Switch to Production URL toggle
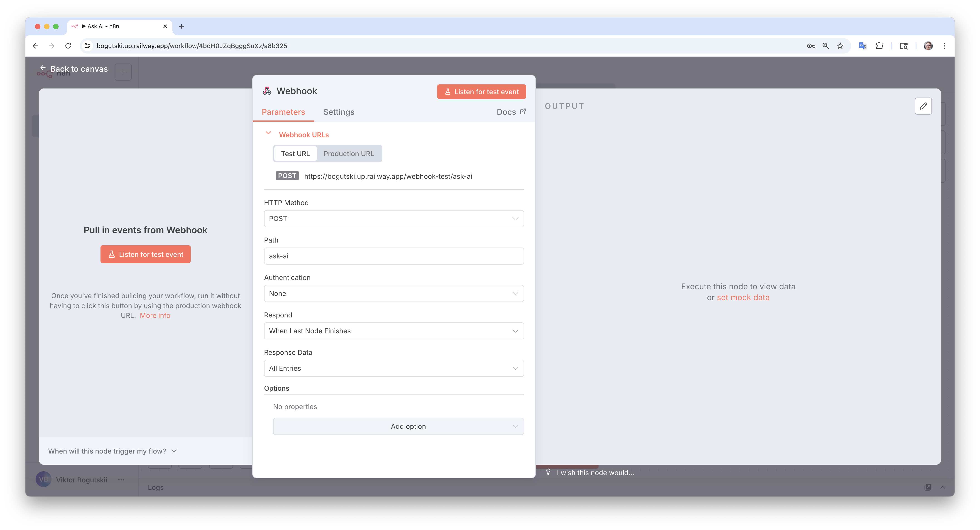Image resolution: width=980 pixels, height=530 pixels. [x=348, y=154]
